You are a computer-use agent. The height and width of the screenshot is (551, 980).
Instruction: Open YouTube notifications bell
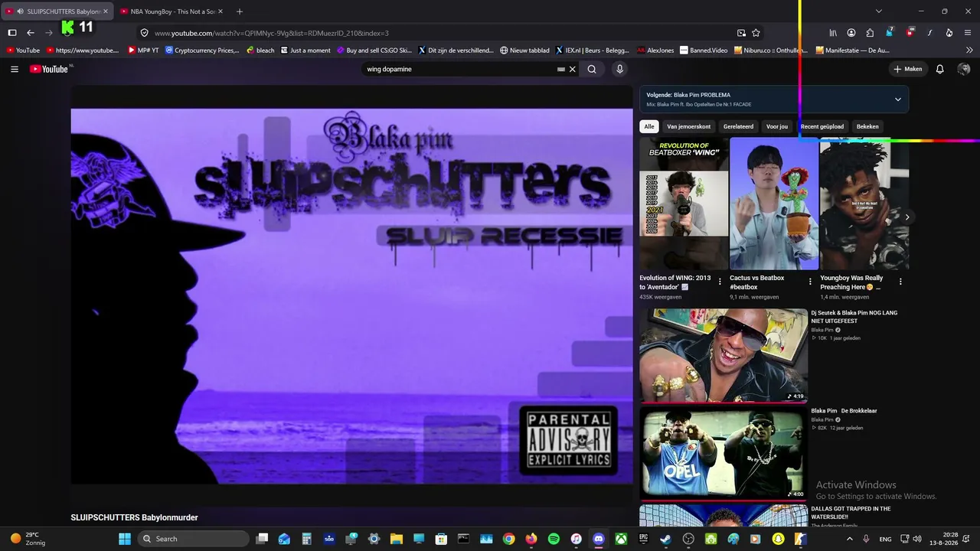(x=940, y=69)
